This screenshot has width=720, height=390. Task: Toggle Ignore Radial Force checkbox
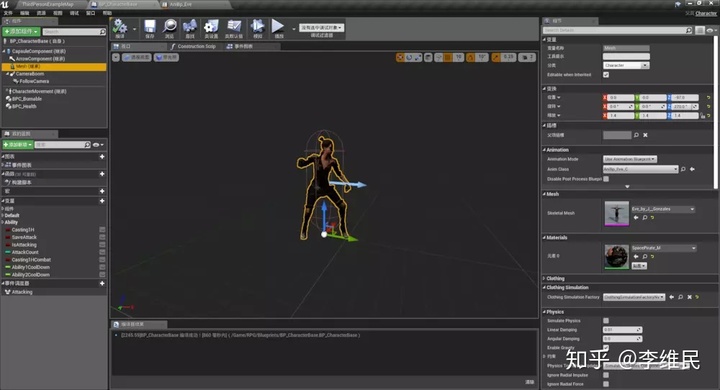coord(606,384)
